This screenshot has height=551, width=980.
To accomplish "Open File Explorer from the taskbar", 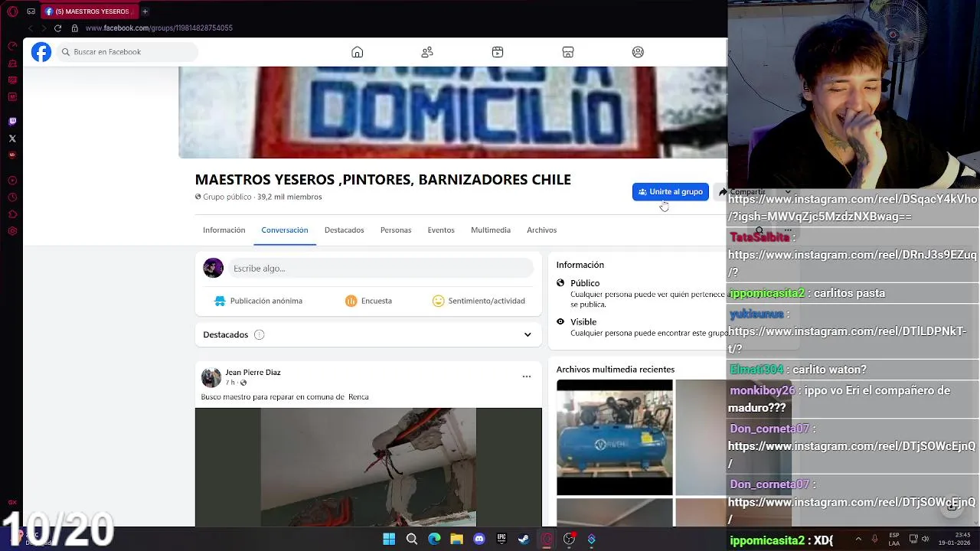I will point(457,539).
